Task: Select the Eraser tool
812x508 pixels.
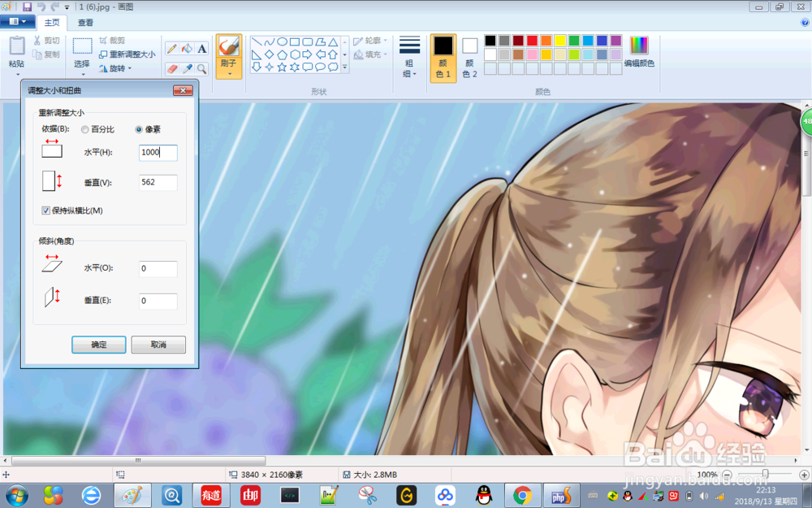Action: (x=172, y=69)
